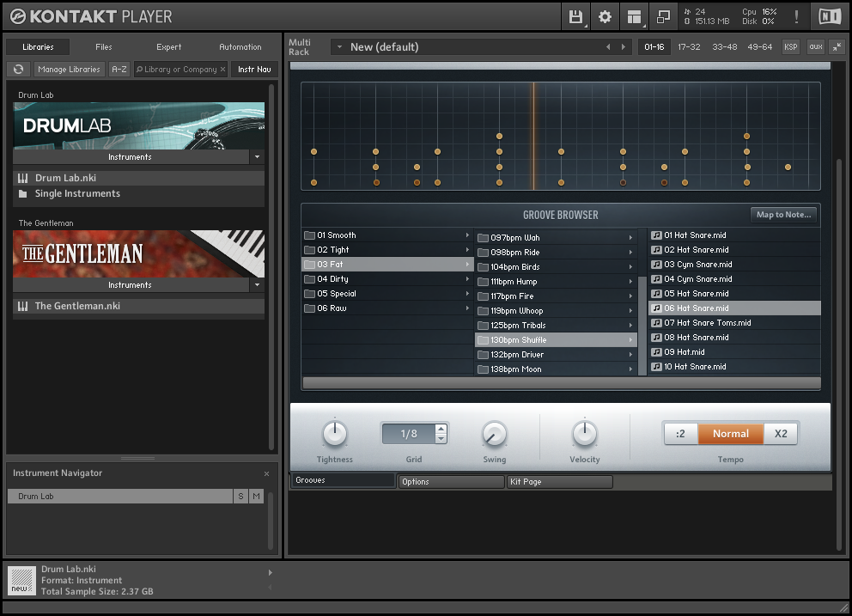Click the minimized view window icon

[663, 17]
